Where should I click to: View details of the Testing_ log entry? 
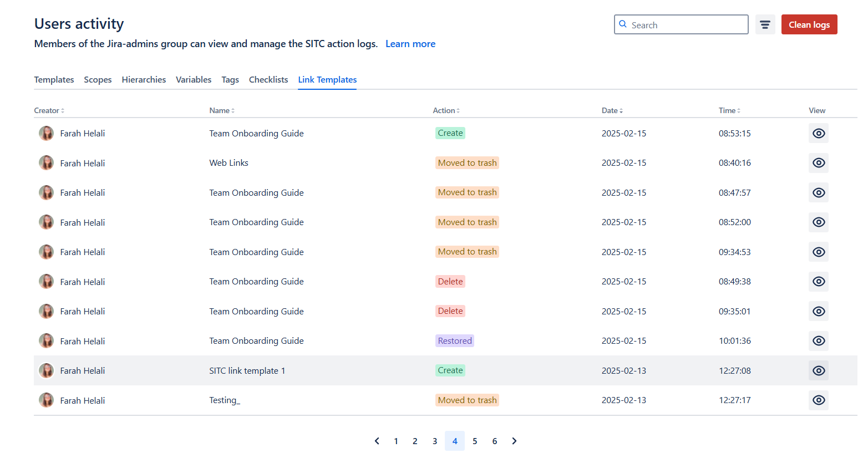(818, 400)
